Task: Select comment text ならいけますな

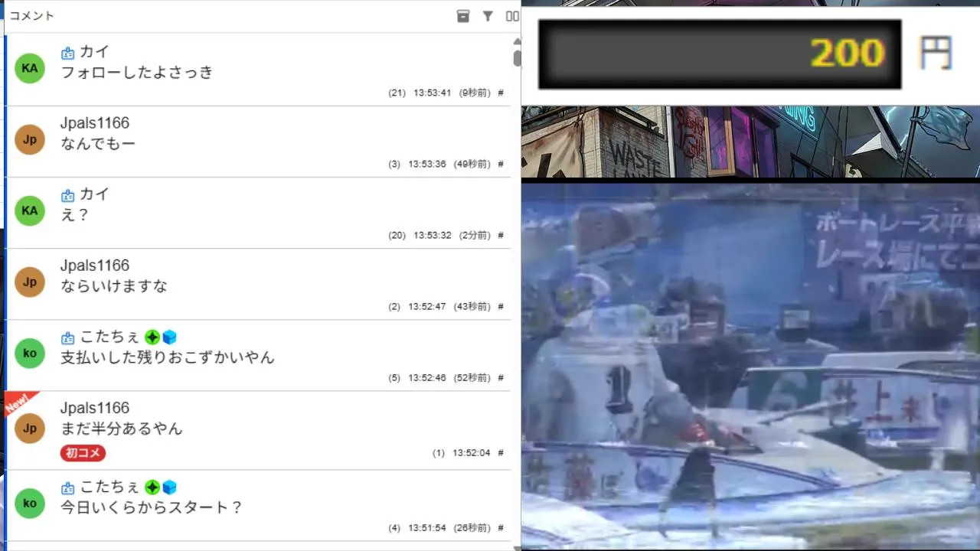Action: (x=113, y=286)
